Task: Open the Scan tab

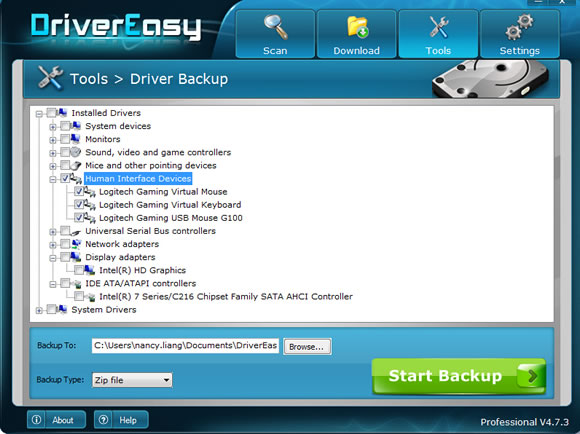Action: coord(275,34)
